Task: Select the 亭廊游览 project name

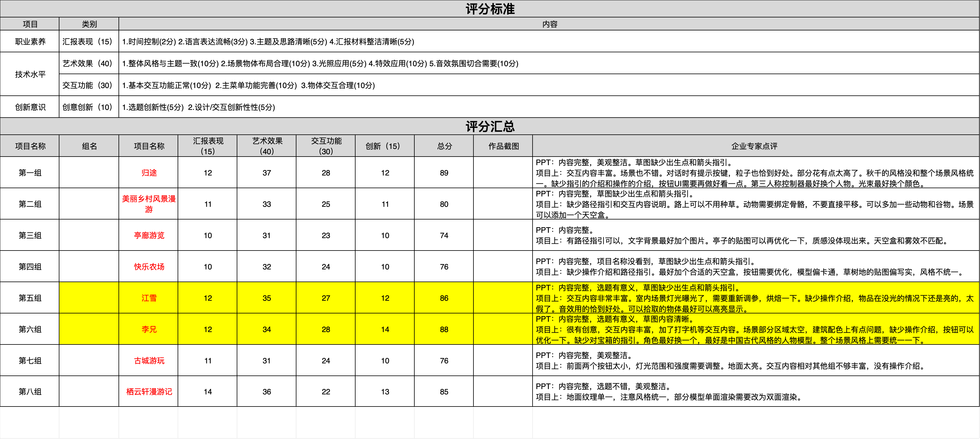Action: click(149, 235)
